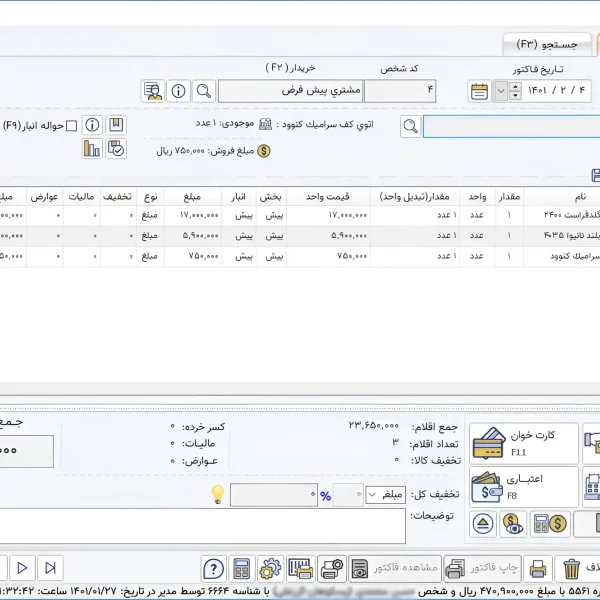600x600 pixels.
Task: Click the کد شخص field containing ۴
Action: point(400,91)
